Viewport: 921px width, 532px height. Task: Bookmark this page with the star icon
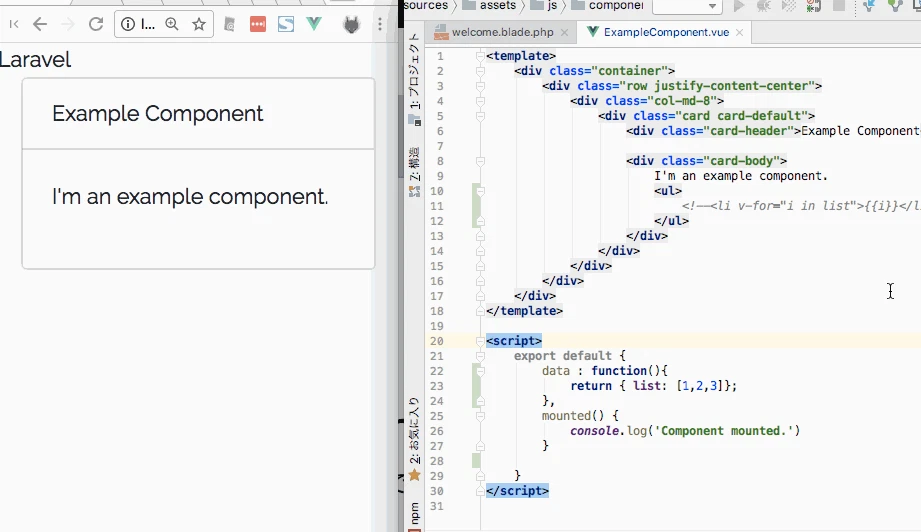point(199,24)
